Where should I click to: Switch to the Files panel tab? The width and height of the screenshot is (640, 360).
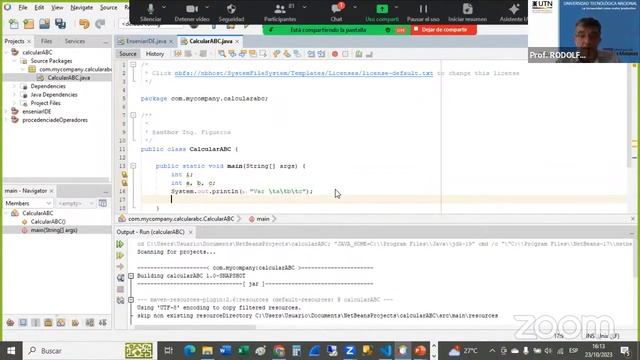tap(46, 41)
